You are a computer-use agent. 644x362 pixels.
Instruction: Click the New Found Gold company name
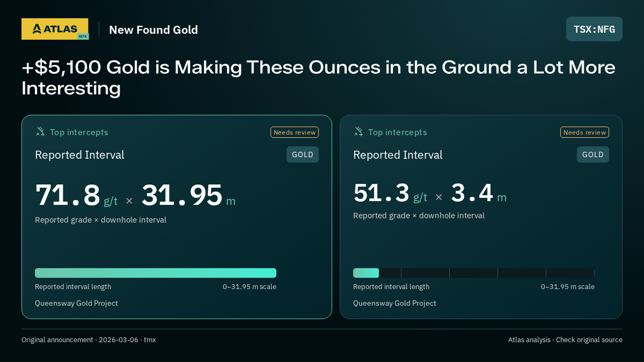(153, 29)
